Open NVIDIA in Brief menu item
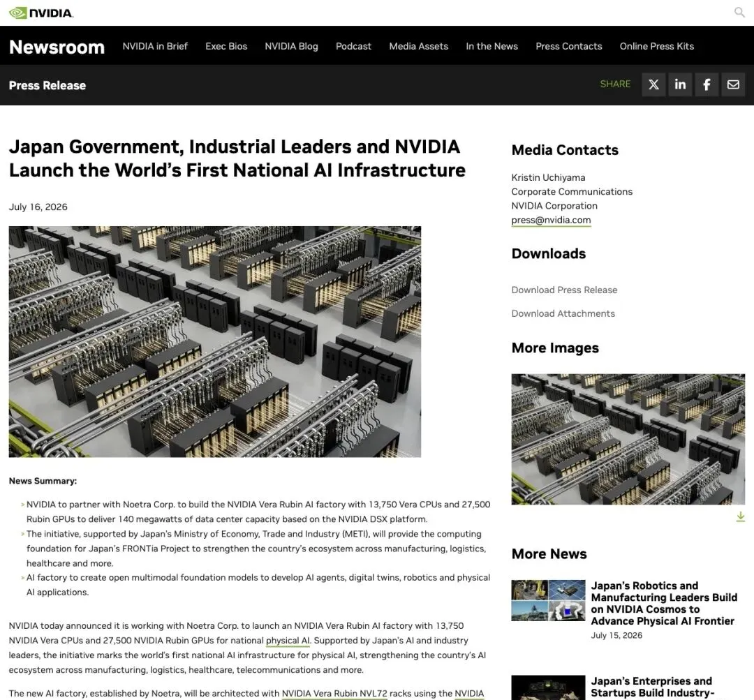Image resolution: width=754 pixels, height=700 pixels. coord(155,46)
